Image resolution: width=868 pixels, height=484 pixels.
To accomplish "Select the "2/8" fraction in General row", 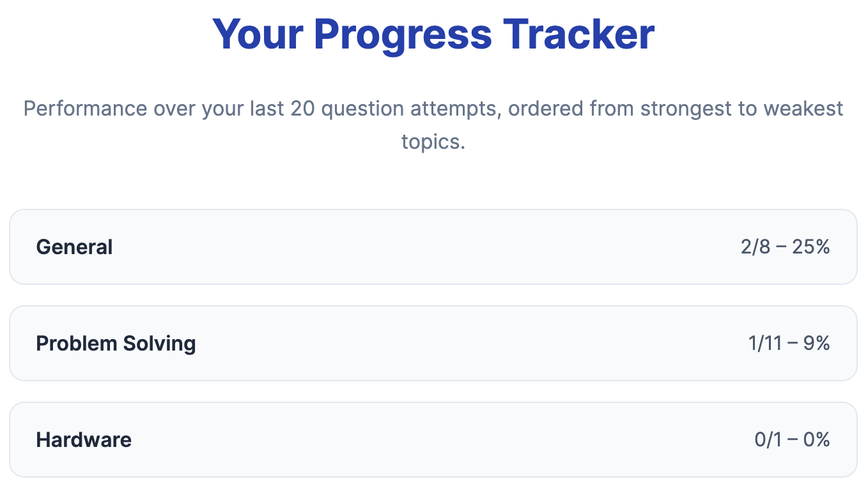I will click(756, 247).
